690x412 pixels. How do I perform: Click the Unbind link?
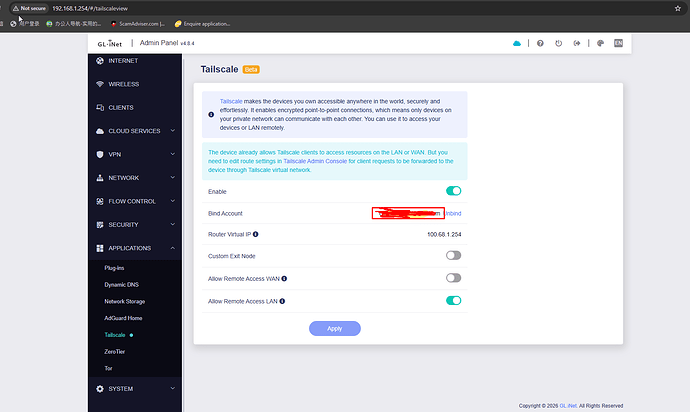pyautogui.click(x=453, y=213)
